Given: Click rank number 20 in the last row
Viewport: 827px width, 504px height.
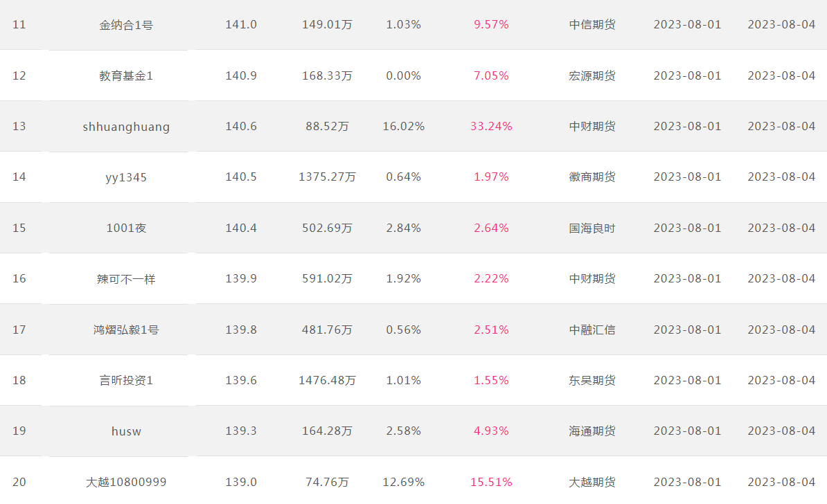Looking at the screenshot, I should click(19, 483).
